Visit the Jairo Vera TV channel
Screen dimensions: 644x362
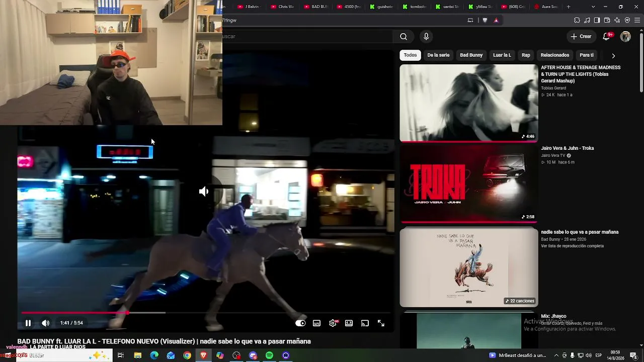[x=553, y=155]
